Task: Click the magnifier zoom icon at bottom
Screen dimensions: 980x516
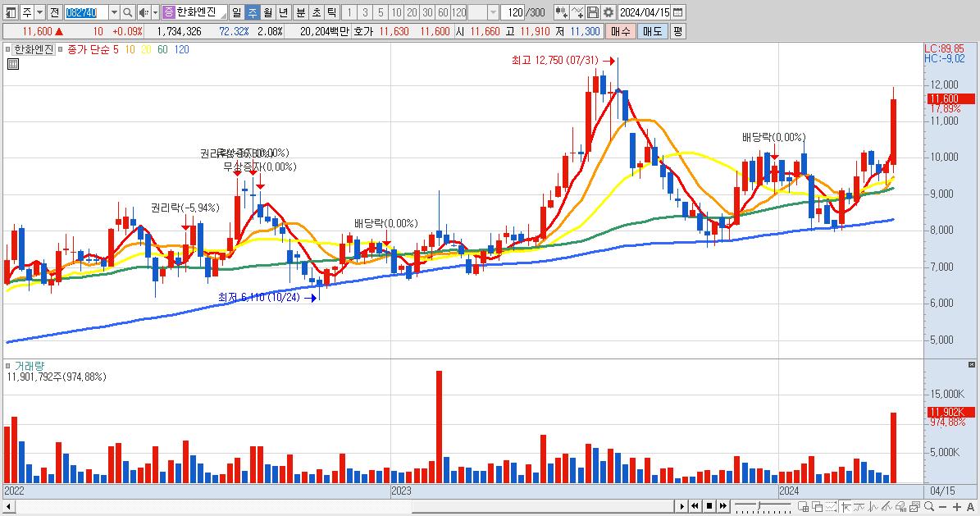Action: (x=929, y=507)
